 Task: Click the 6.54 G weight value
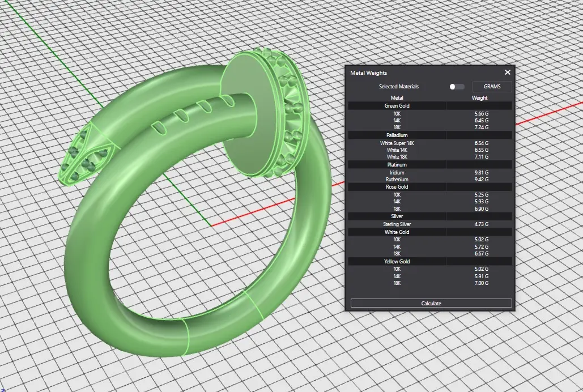point(482,143)
